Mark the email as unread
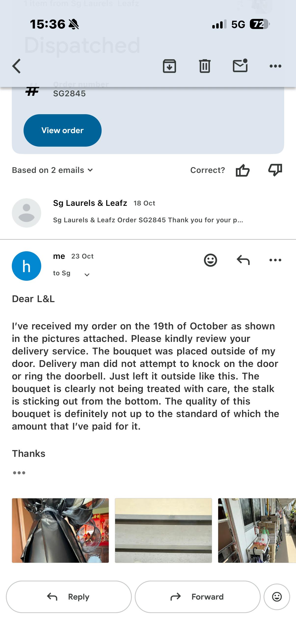The image size is (296, 644). pos(240,66)
